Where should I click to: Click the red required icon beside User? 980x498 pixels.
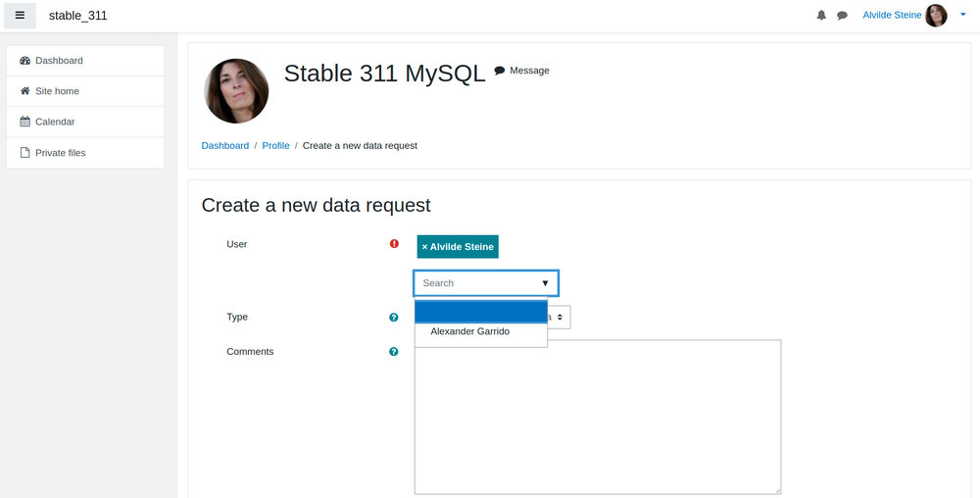(394, 244)
